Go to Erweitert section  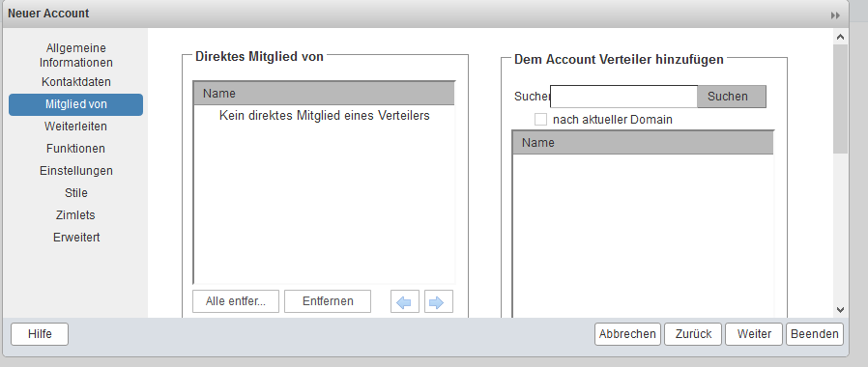tap(75, 238)
